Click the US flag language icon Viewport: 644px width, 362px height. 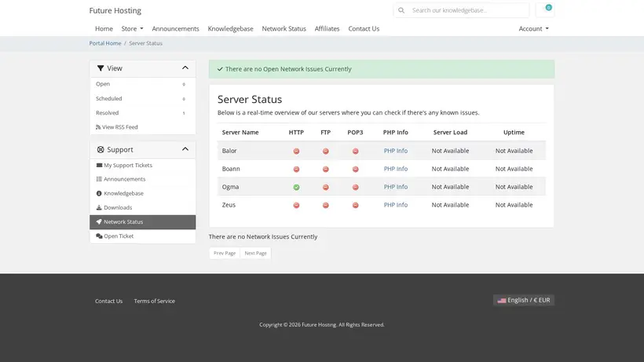coord(502,301)
